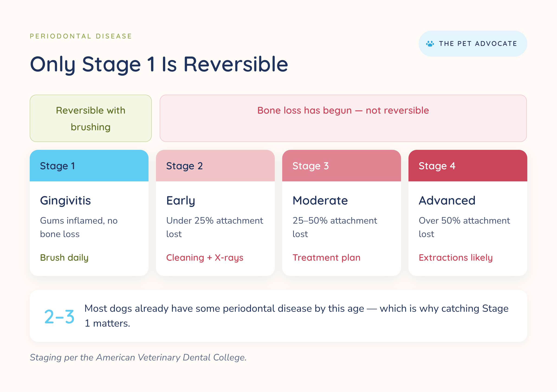Click the 'Early' title

point(181,201)
